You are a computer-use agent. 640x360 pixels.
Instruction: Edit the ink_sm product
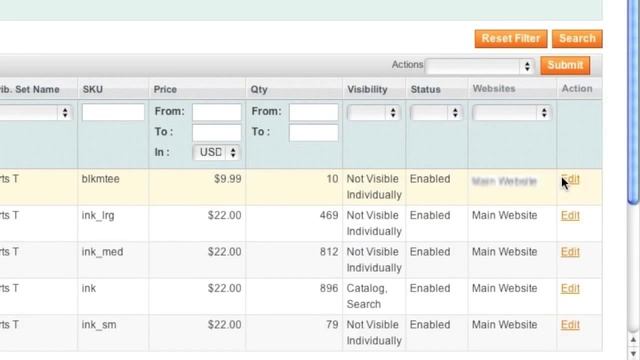[570, 325]
